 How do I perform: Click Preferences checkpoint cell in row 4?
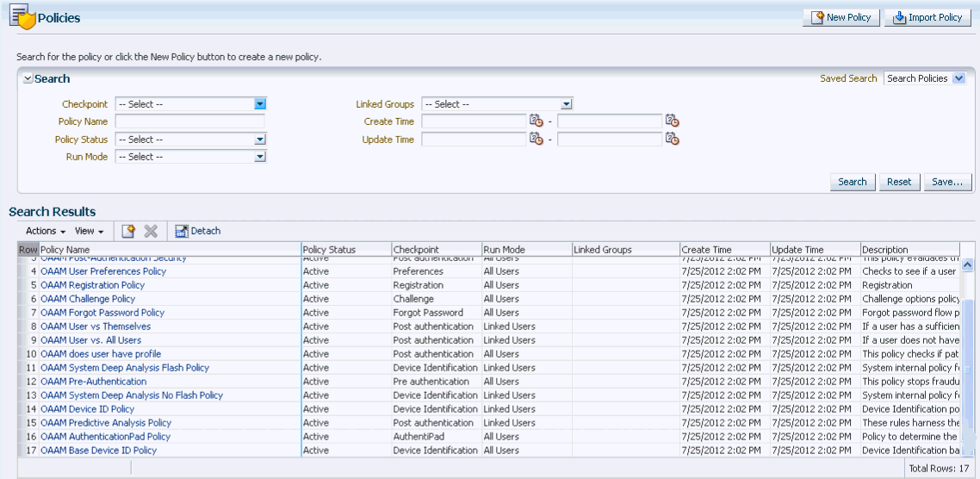(437, 271)
